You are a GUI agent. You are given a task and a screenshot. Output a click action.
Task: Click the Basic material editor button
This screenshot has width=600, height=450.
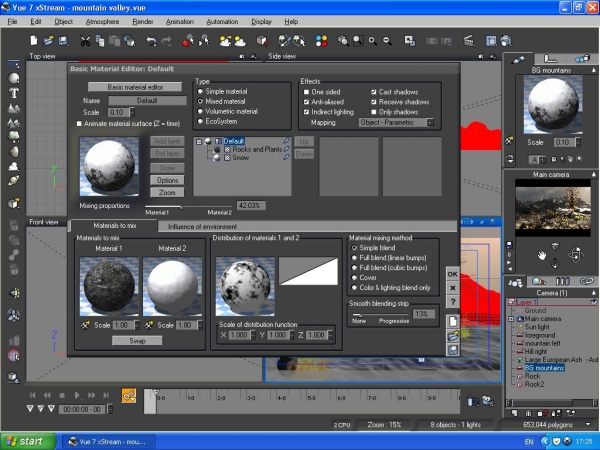pyautogui.click(x=135, y=87)
